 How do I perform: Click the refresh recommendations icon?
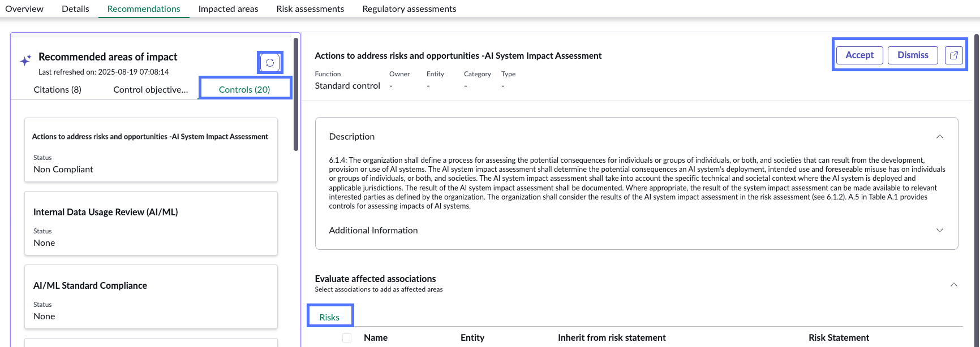[270, 63]
